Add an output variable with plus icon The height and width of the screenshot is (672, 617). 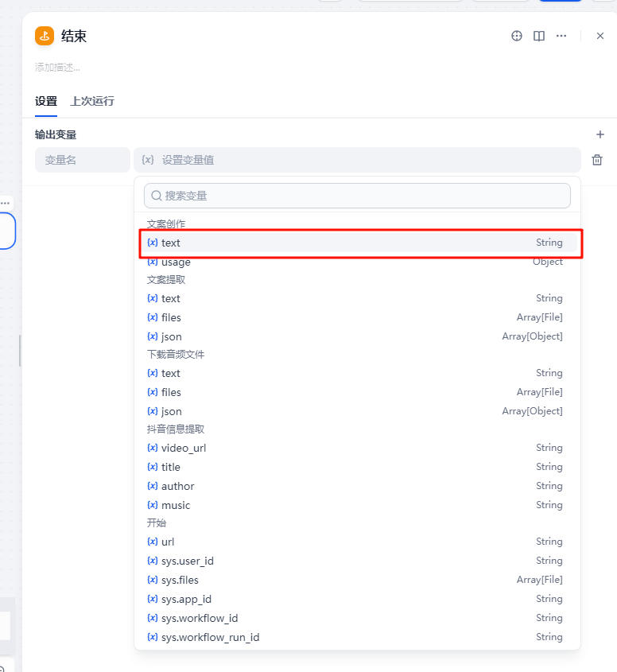tap(600, 134)
